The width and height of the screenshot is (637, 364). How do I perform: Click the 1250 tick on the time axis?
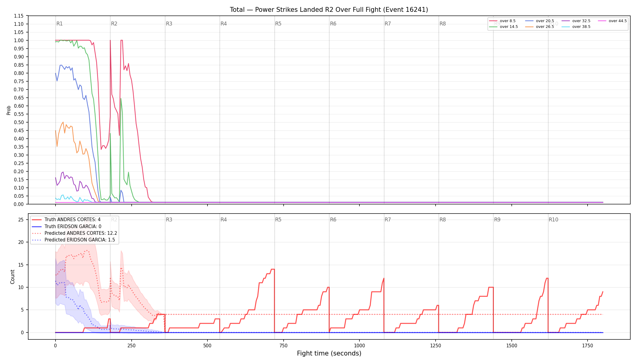(x=436, y=345)
